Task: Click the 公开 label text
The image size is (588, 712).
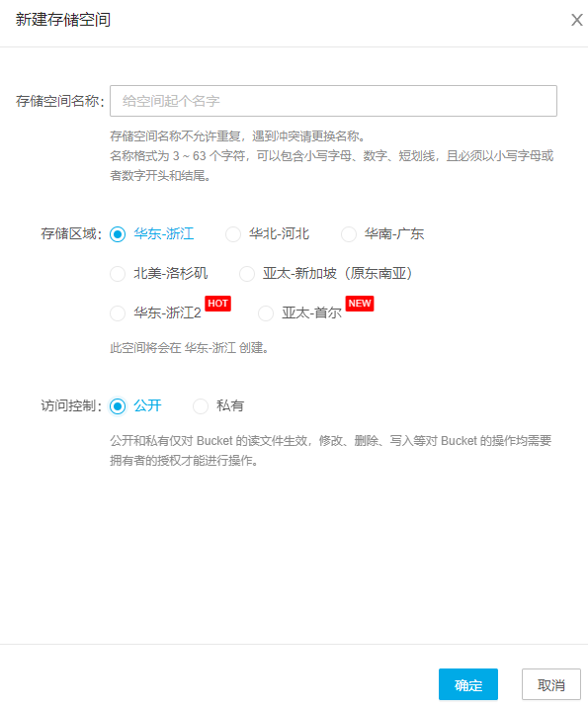Action: (x=147, y=405)
